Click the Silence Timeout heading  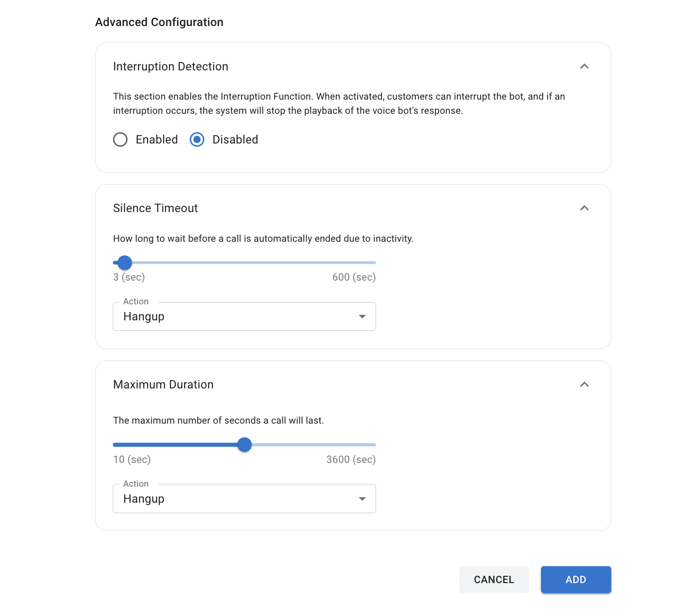click(155, 208)
